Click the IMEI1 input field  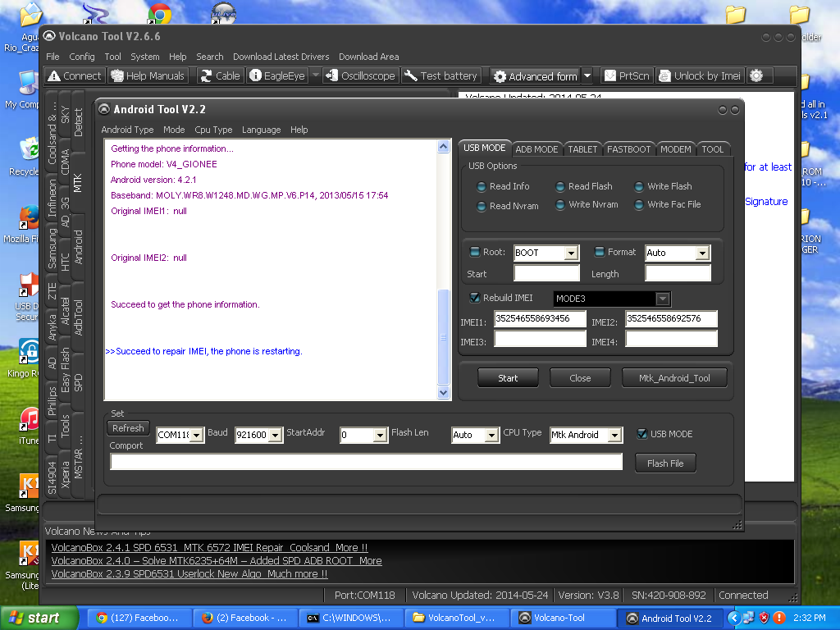[540, 318]
